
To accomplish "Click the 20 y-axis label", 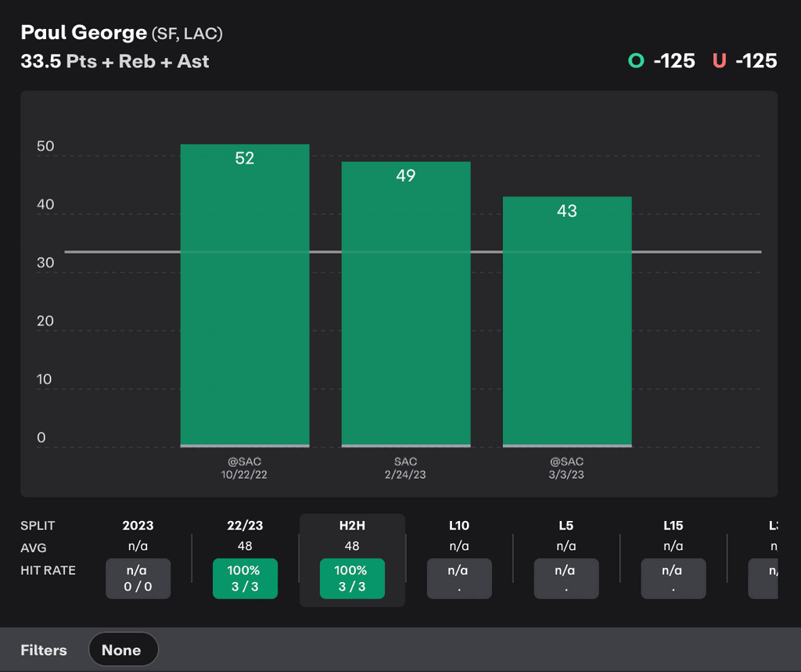I will pos(45,321).
